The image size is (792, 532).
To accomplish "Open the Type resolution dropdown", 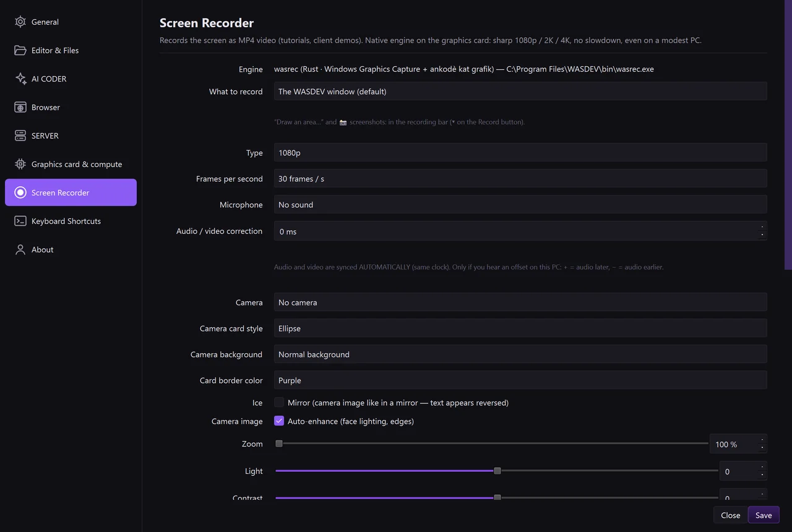I will click(520, 153).
